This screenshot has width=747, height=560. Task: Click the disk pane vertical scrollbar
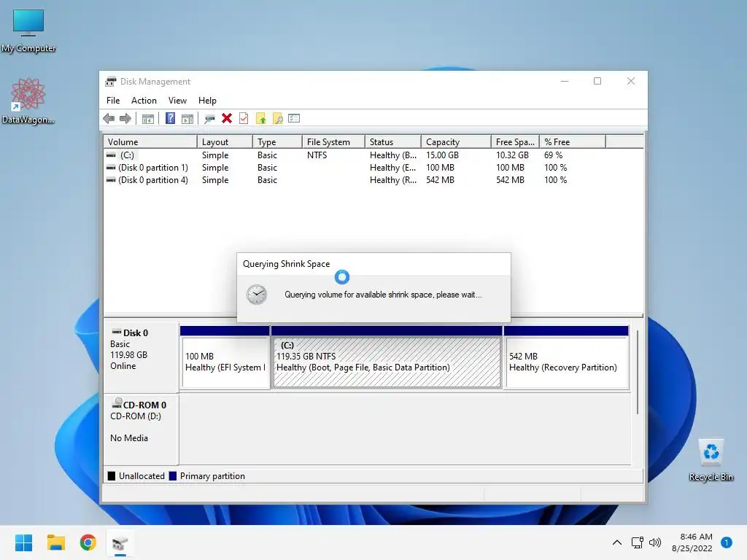tap(637, 371)
